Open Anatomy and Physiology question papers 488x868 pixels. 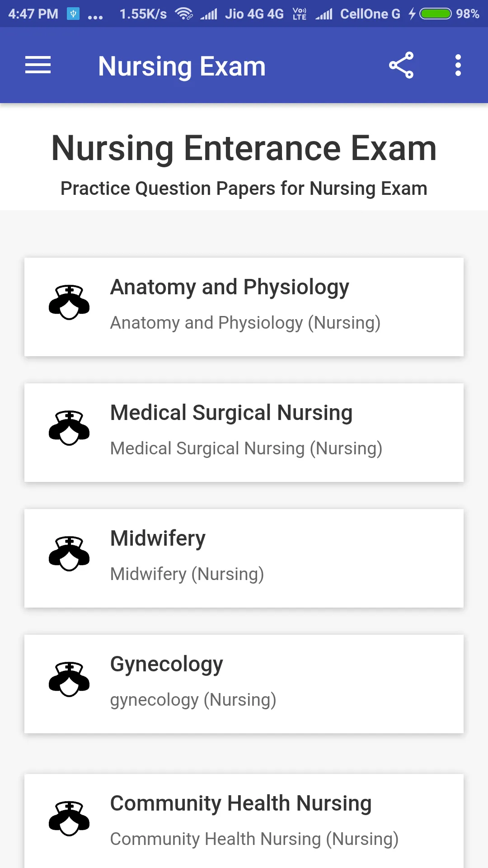[x=244, y=307]
